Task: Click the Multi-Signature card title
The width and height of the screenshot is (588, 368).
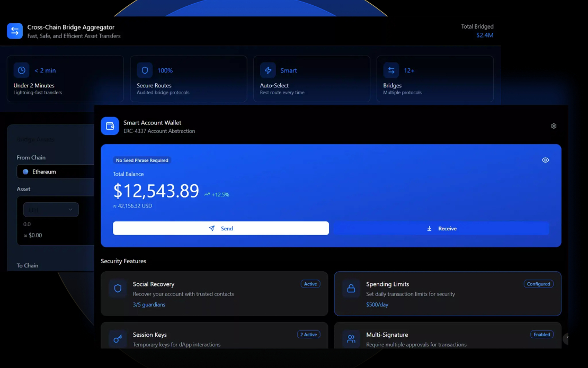Action: [387, 334]
